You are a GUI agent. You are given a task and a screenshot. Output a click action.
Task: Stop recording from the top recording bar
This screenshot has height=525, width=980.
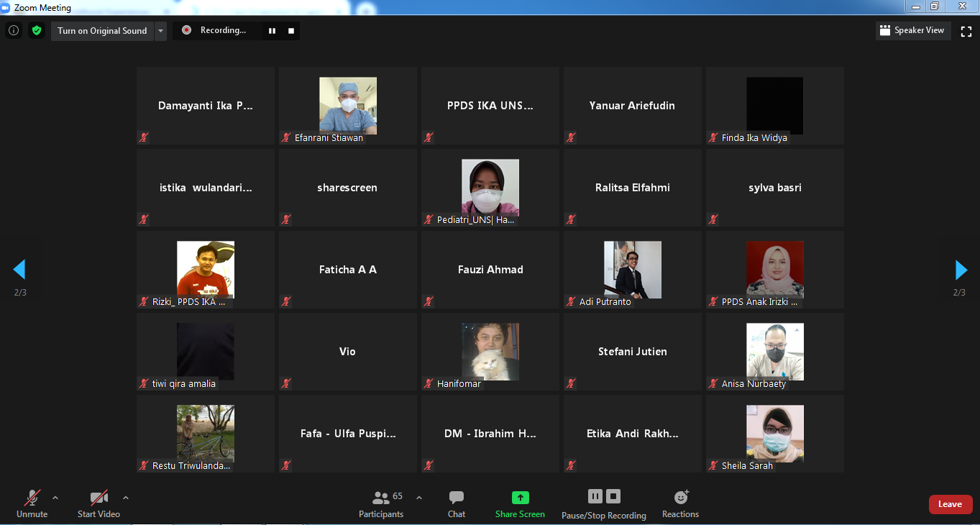pyautogui.click(x=291, y=31)
